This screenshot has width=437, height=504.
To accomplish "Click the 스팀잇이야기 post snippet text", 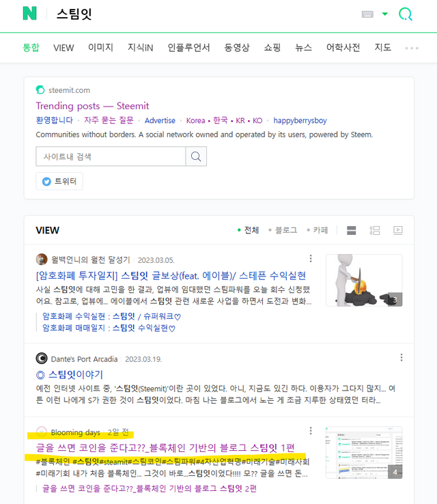I will [x=215, y=394].
